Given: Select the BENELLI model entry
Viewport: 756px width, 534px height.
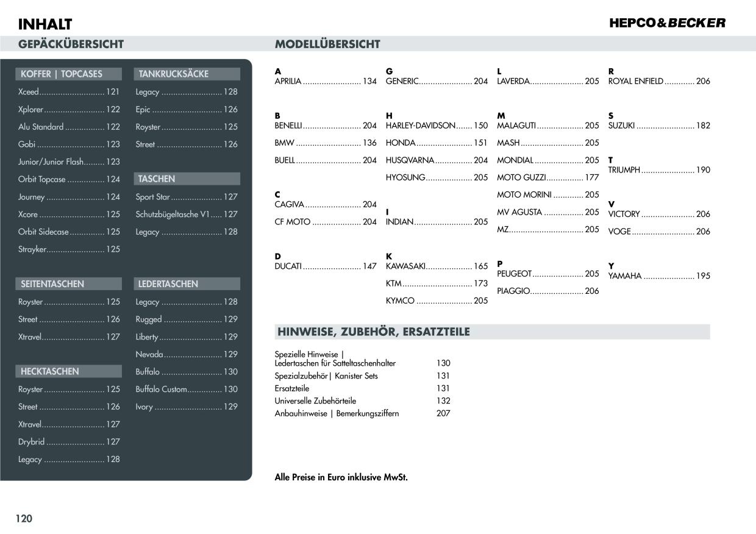Looking at the screenshot, I should tap(326, 126).
